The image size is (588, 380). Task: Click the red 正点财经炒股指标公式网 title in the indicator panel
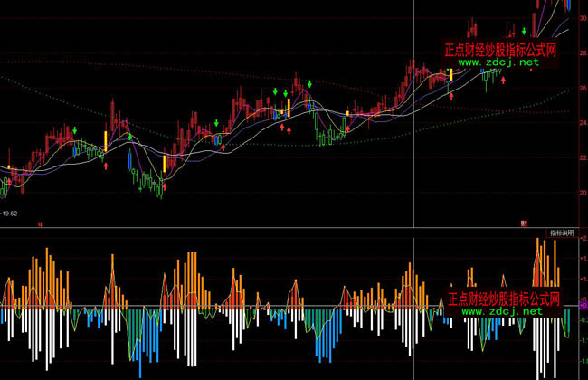point(506,299)
